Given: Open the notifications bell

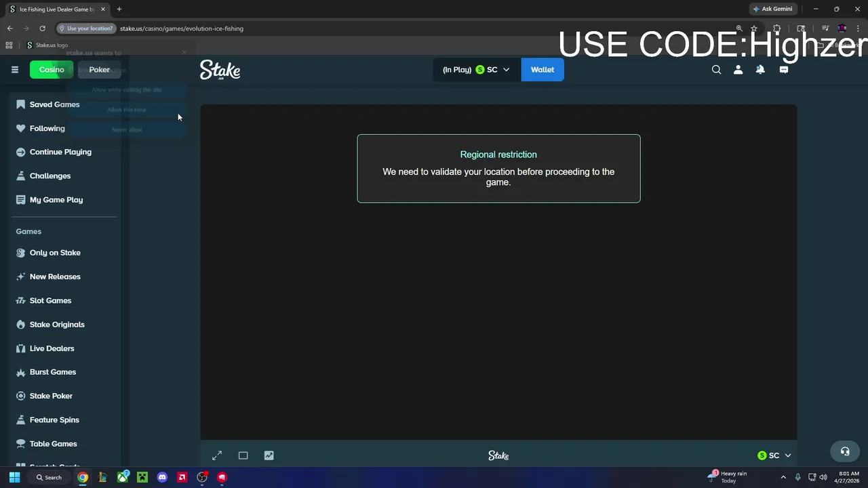Looking at the screenshot, I should point(760,70).
